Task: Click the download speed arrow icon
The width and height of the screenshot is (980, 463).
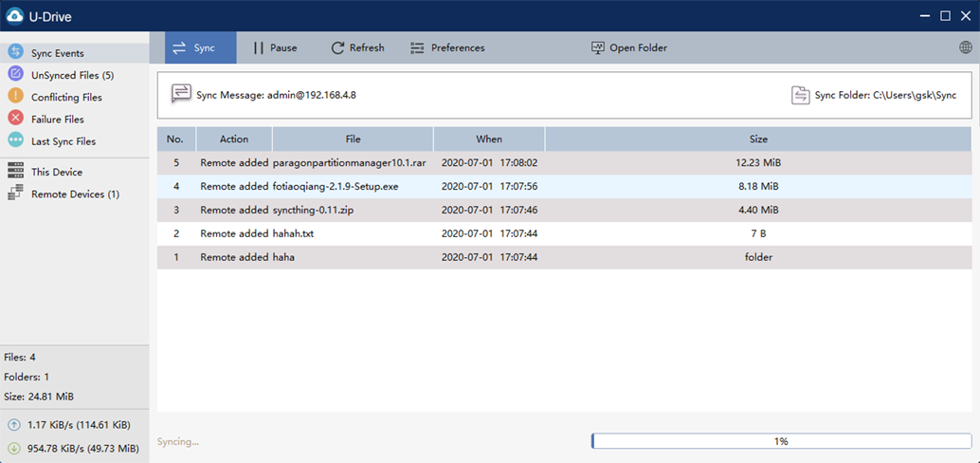Action: pos(14,448)
